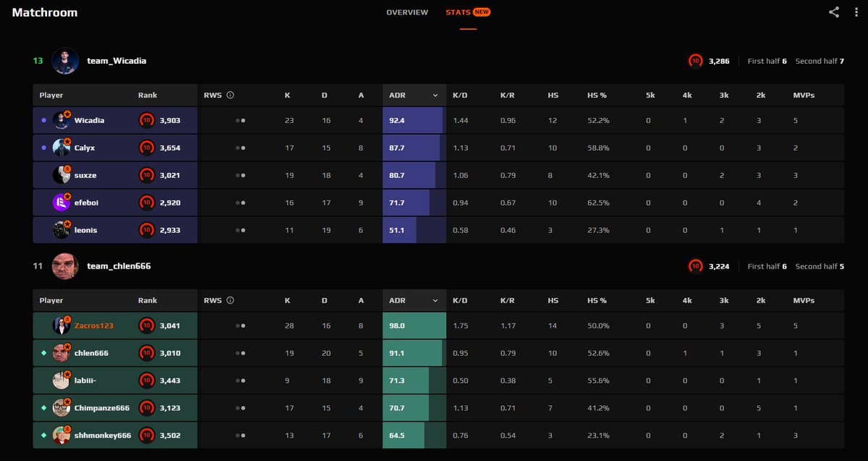Click level 10 rank badge next to efeboi

pyautogui.click(x=146, y=203)
